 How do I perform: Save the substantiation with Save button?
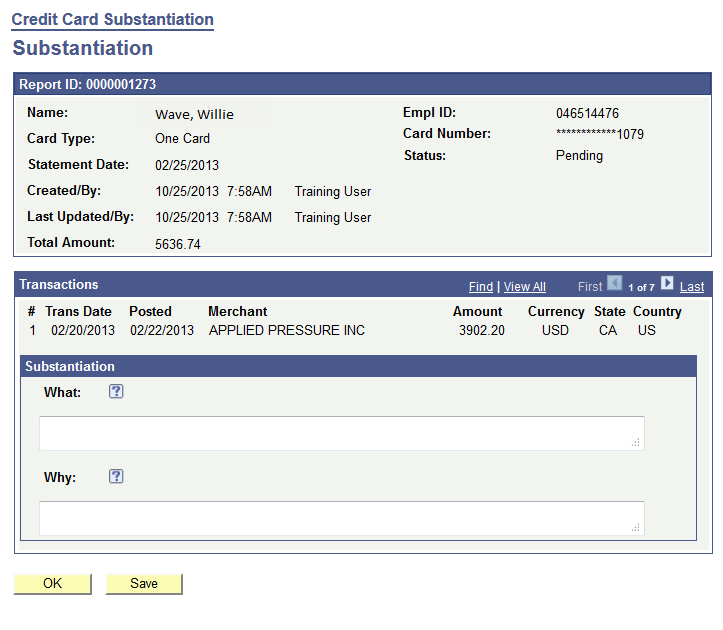(144, 584)
